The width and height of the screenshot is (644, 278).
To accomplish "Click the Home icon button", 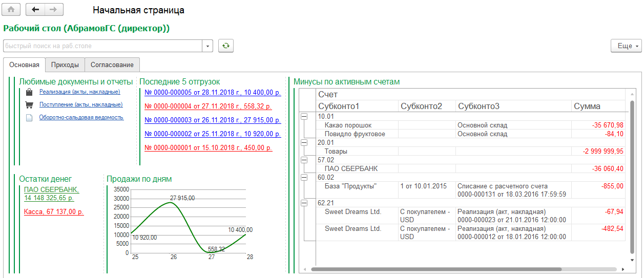I will click(x=11, y=10).
